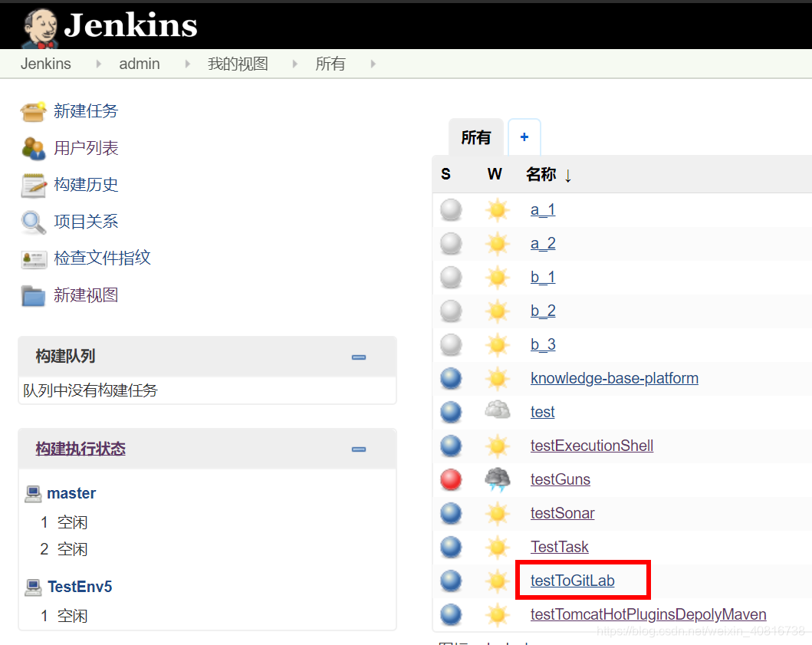812x645 pixels.
Task: Click the grey status ball for a_1
Action: tap(451, 210)
